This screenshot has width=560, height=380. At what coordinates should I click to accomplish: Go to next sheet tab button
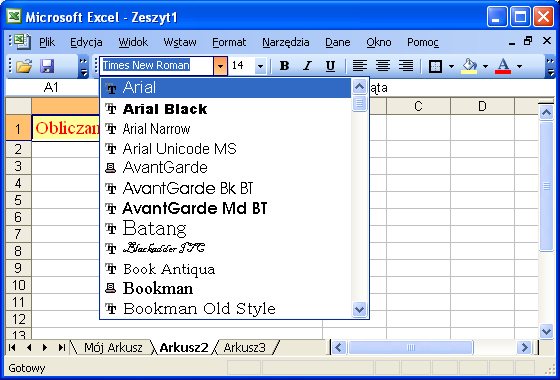tap(45, 348)
